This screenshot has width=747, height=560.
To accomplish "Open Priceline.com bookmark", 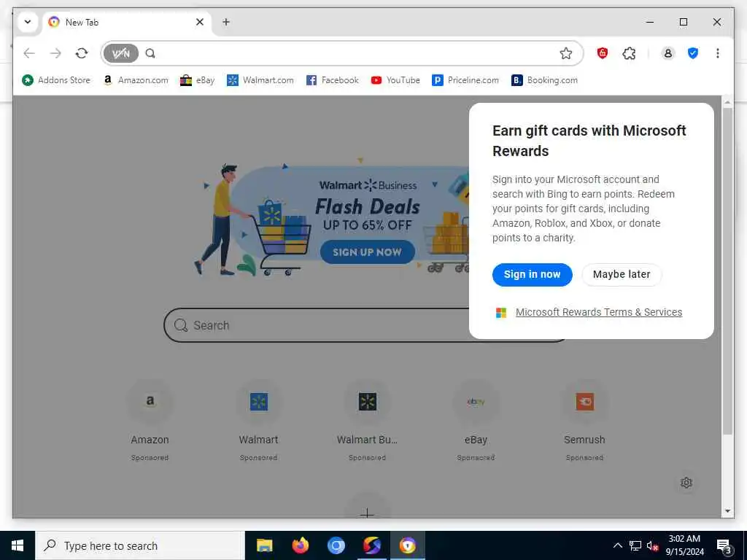I will click(x=465, y=80).
